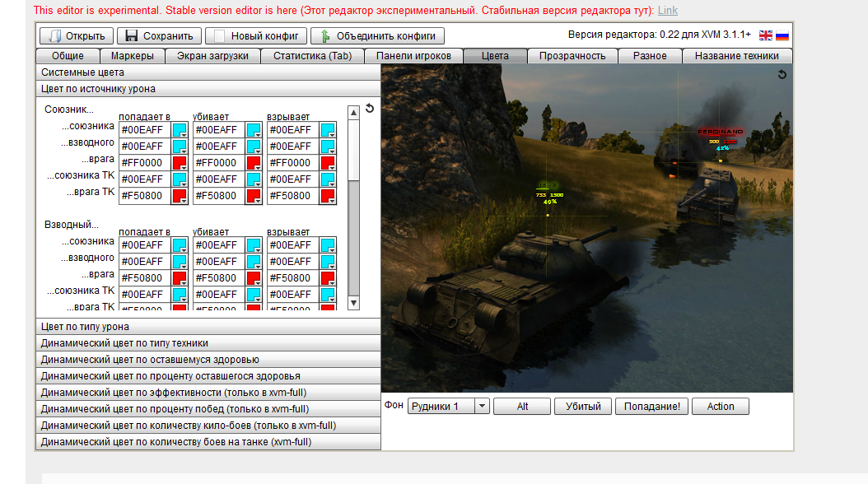The image size is (868, 484).
Task: Reset damage source colors with the refresh icon
Action: pyautogui.click(x=370, y=109)
